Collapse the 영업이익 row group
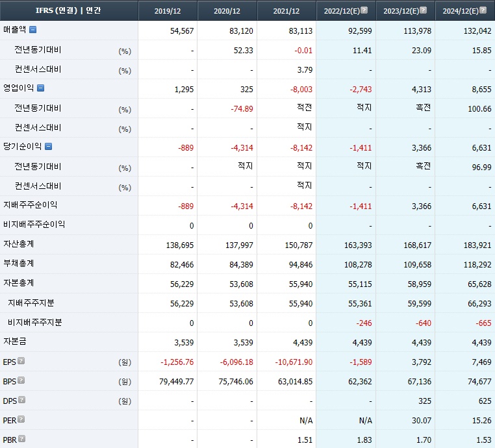Screen dimensions: 495x448 tap(41, 88)
